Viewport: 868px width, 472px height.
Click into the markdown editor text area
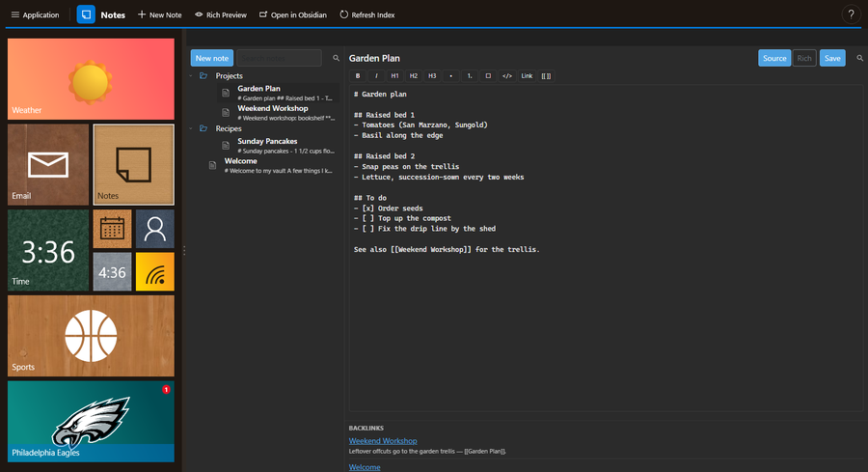[607, 248]
